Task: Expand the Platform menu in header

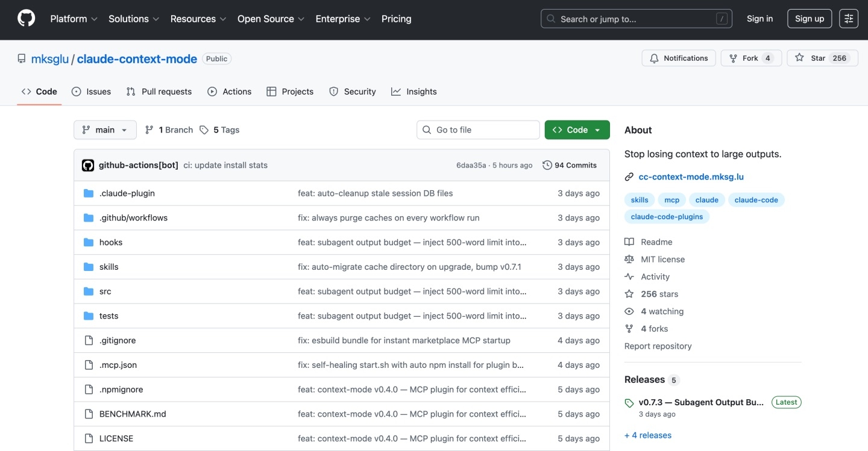Action: click(74, 19)
